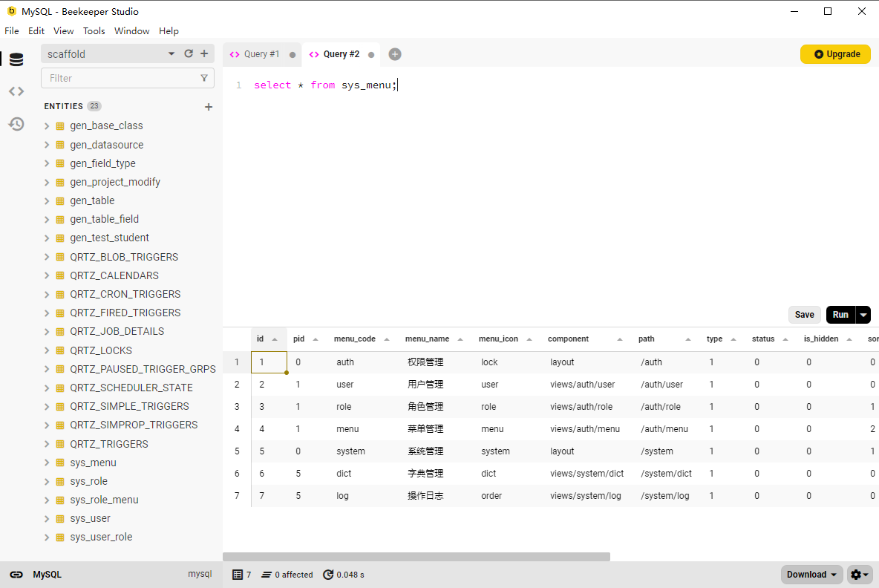Click the connection link icon near MySQL
The image size is (879, 588).
pyautogui.click(x=16, y=575)
